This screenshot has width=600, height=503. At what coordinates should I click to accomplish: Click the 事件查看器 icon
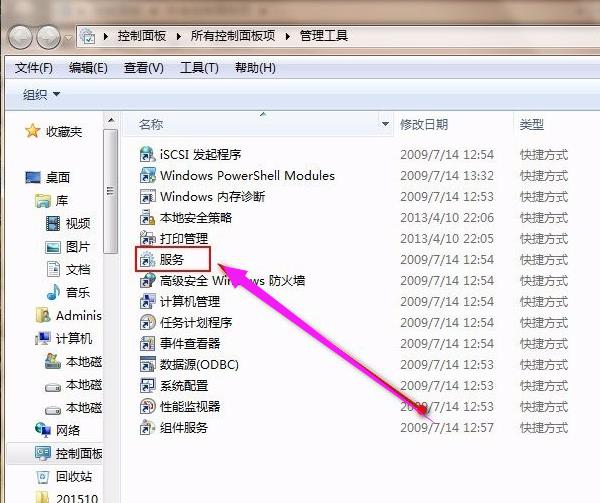pyautogui.click(x=148, y=343)
